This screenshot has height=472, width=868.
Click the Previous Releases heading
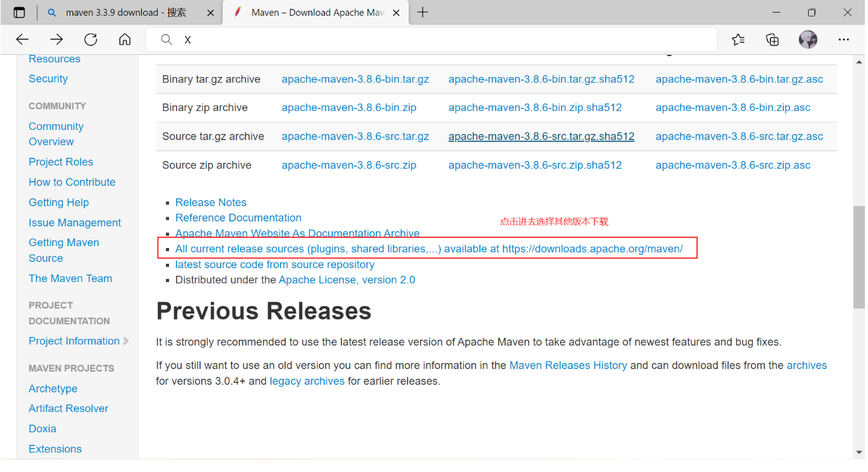click(264, 311)
